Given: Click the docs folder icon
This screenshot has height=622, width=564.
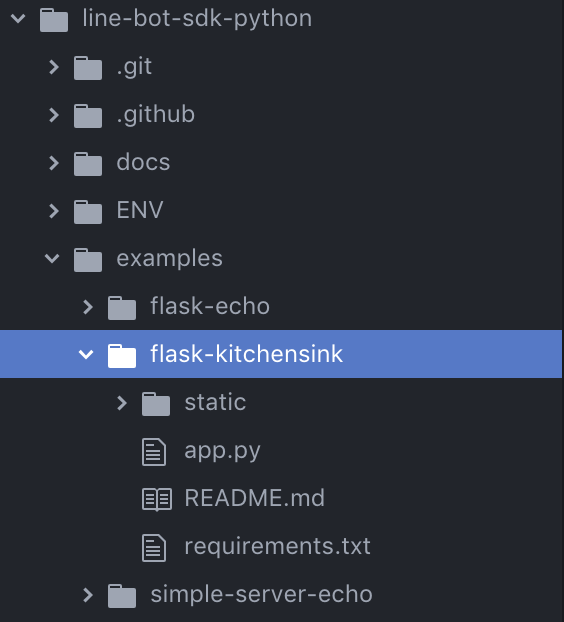Looking at the screenshot, I should pos(88,164).
